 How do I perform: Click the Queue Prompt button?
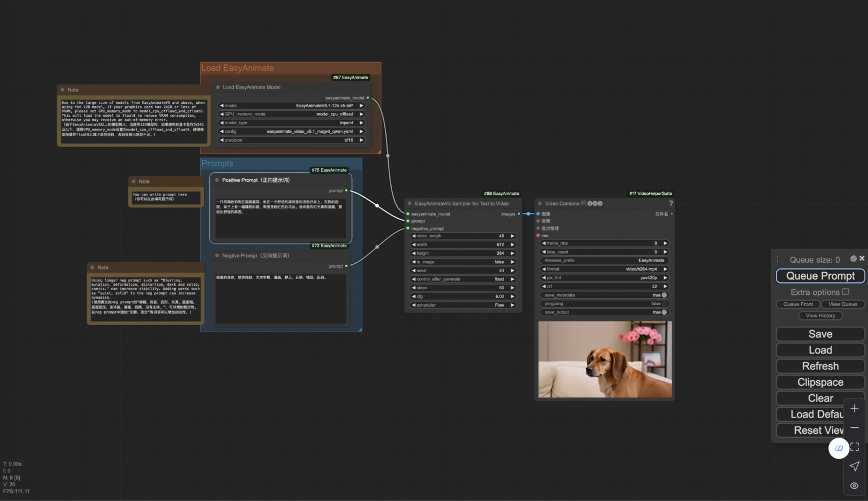pyautogui.click(x=820, y=276)
